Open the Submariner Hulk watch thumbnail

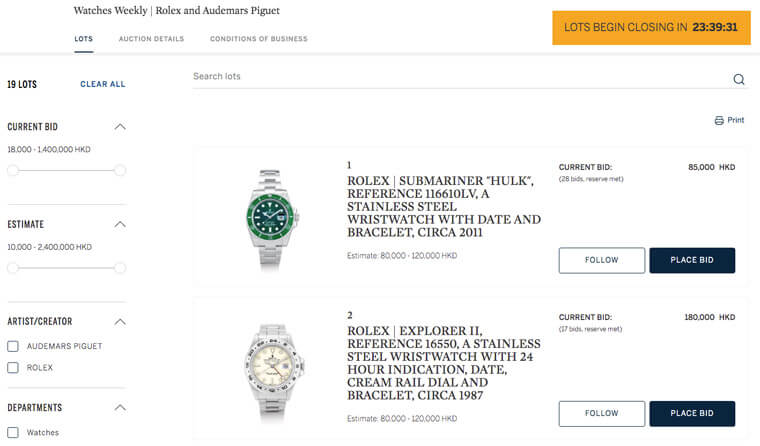(269, 214)
